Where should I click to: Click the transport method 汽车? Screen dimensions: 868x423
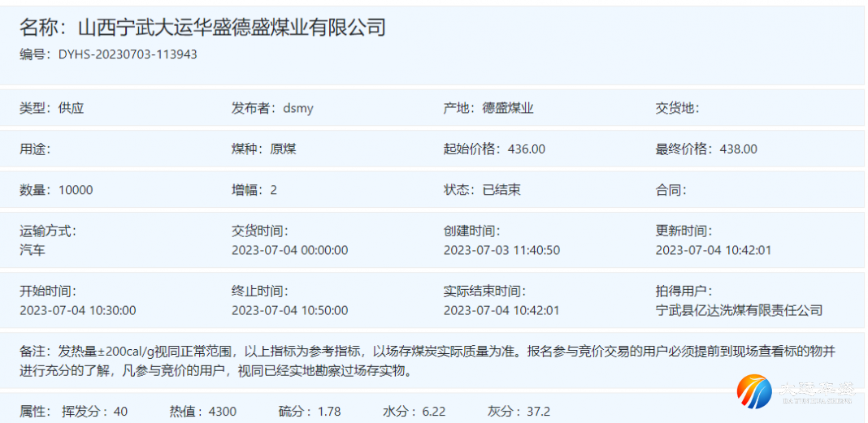pos(33,250)
